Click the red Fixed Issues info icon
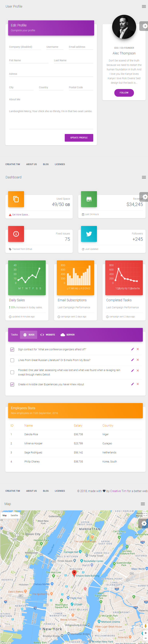Image resolution: width=148 pixels, height=644 pixels. [16, 234]
